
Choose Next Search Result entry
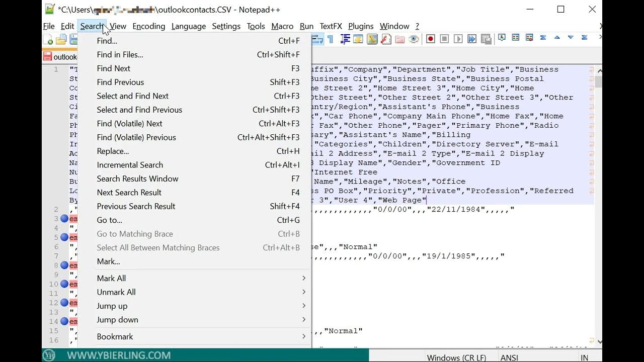click(x=195, y=193)
